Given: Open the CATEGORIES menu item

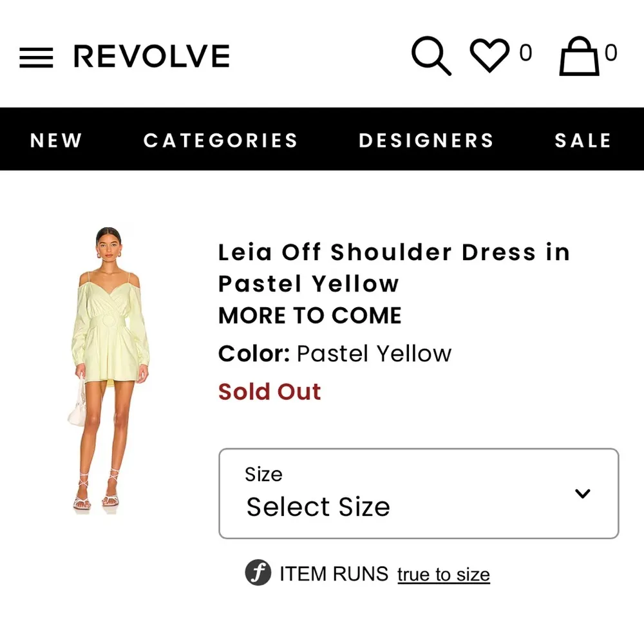Looking at the screenshot, I should 220,140.
